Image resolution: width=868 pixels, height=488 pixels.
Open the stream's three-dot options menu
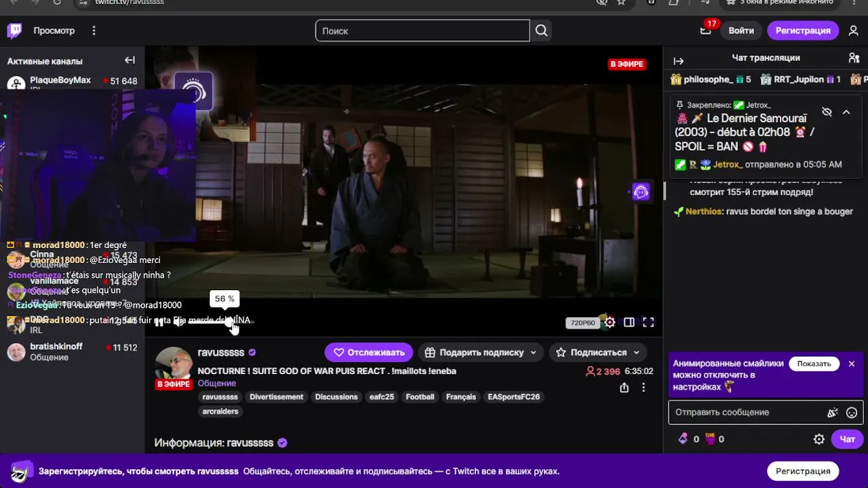coord(644,388)
